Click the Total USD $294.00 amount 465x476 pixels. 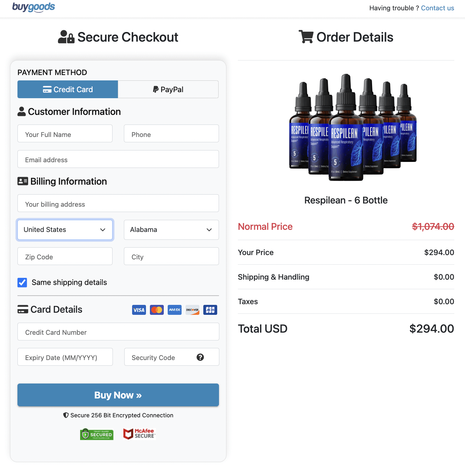coord(432,329)
